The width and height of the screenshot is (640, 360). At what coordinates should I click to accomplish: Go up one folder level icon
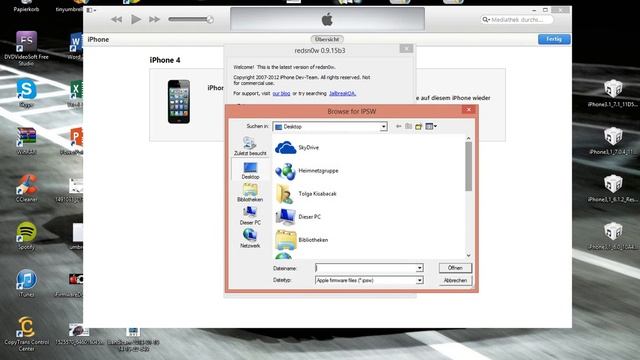(x=408, y=127)
